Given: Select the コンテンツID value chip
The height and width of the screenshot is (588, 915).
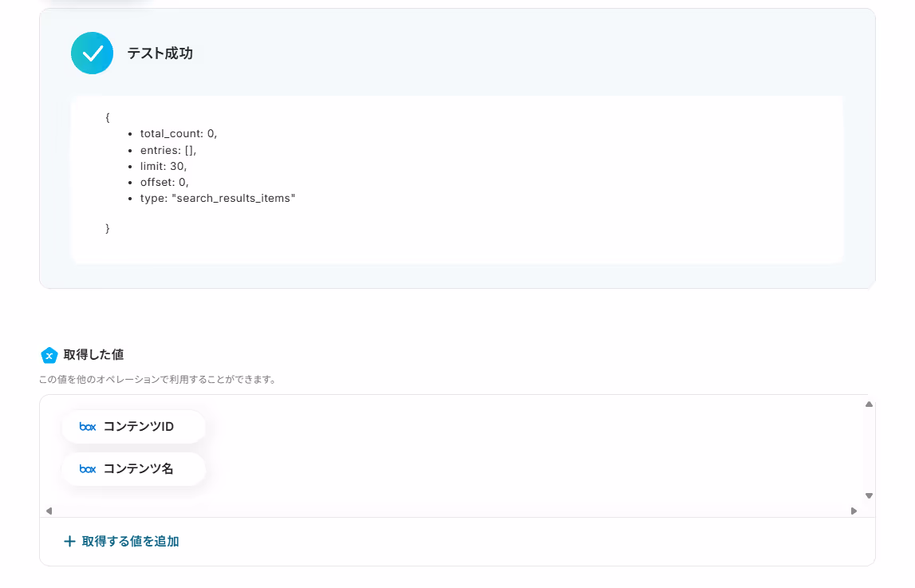Looking at the screenshot, I should tap(134, 427).
